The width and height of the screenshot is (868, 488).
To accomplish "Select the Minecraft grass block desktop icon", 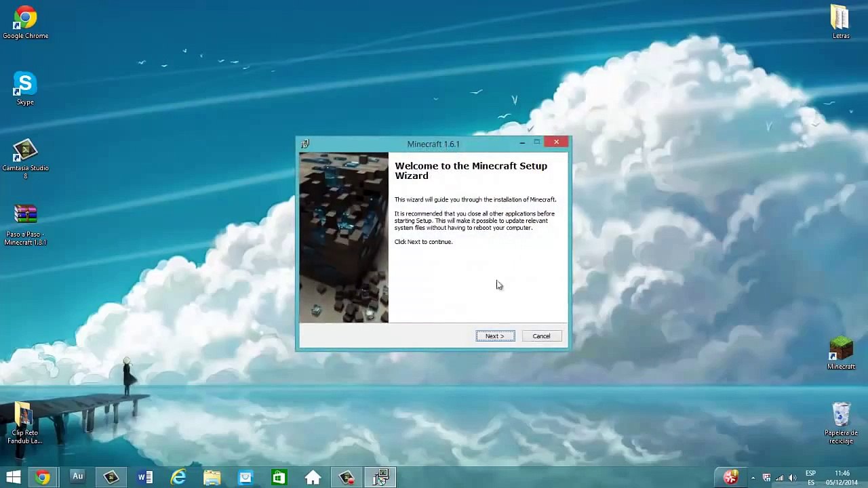I will tap(841, 353).
